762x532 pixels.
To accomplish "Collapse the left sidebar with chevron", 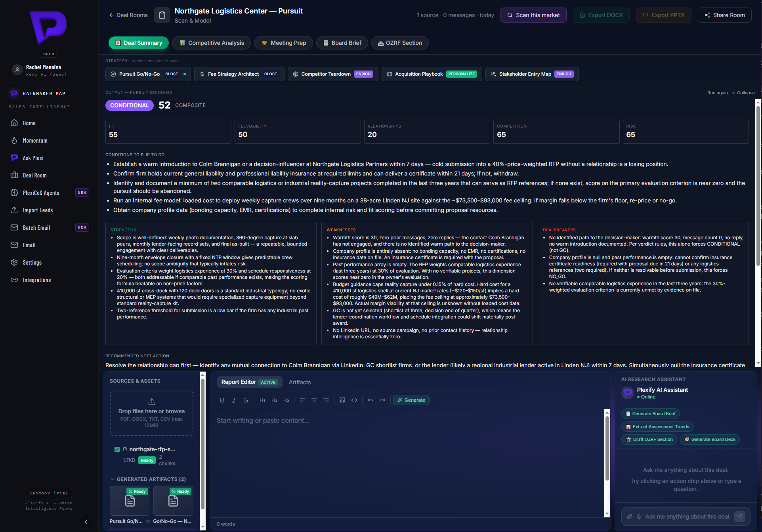I will tap(86, 522).
